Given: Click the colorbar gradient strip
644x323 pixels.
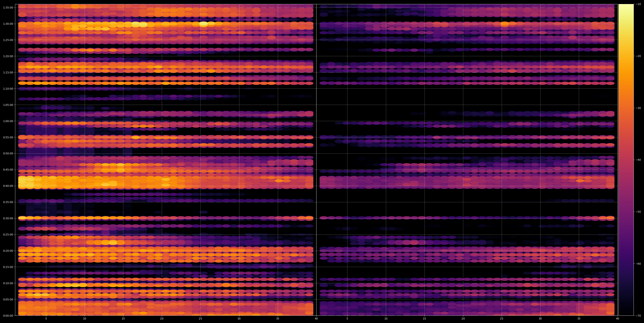Looking at the screenshot, I should [x=626, y=160].
